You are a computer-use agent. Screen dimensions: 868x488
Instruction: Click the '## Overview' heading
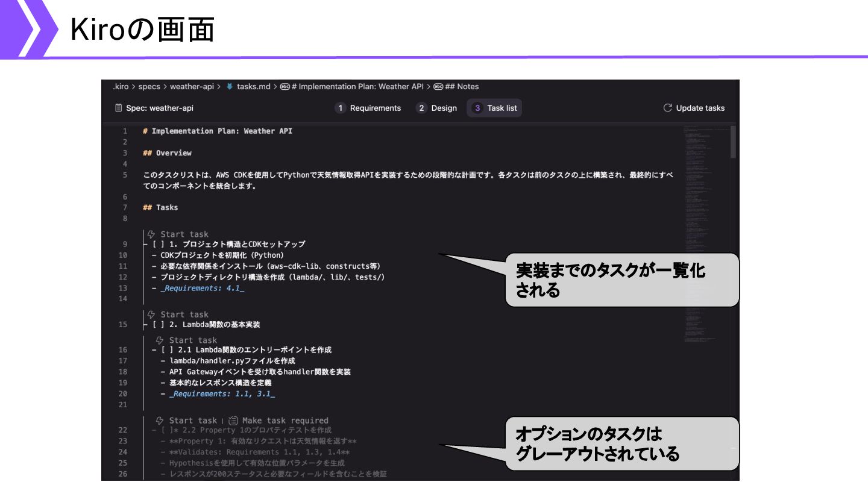(167, 153)
